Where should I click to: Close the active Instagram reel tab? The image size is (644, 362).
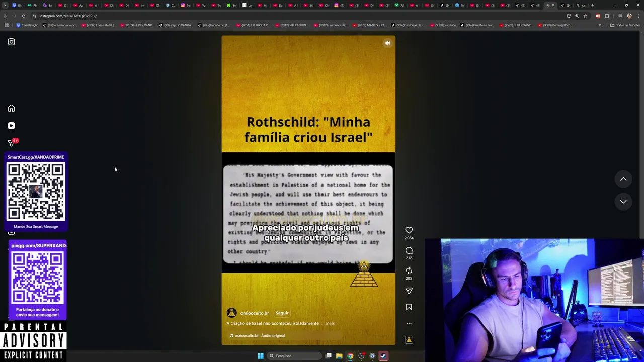(553, 5)
